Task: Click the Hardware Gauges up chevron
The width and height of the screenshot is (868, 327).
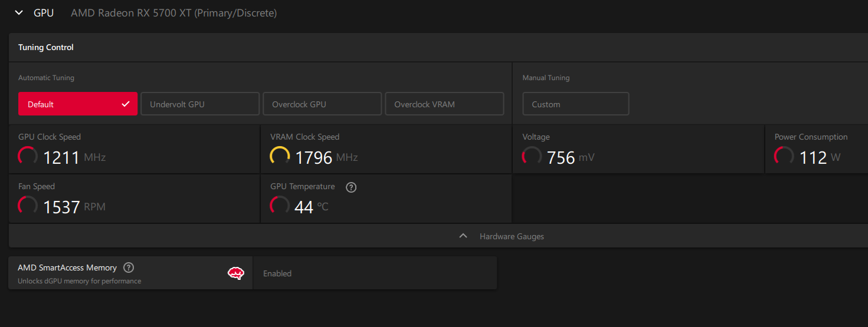Action: (x=463, y=236)
